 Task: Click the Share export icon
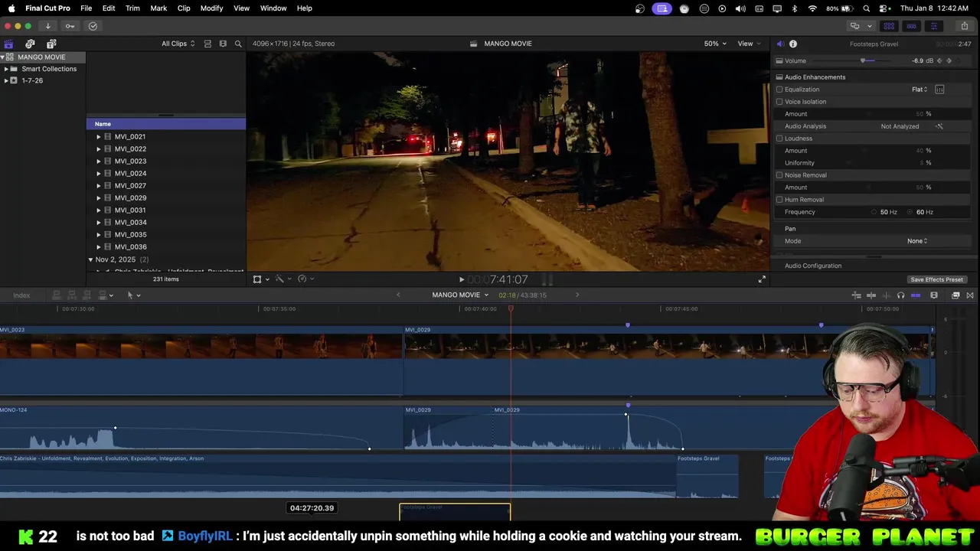tap(964, 26)
